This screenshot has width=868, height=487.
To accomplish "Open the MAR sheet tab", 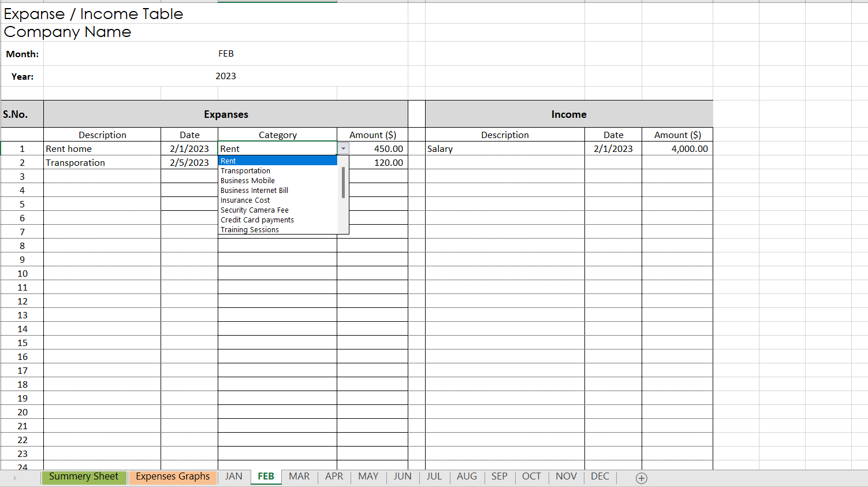I will point(299,477).
